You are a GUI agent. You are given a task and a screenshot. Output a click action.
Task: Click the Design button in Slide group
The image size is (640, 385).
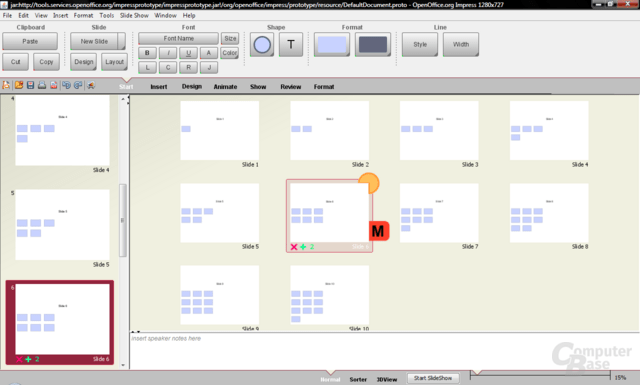(84, 62)
